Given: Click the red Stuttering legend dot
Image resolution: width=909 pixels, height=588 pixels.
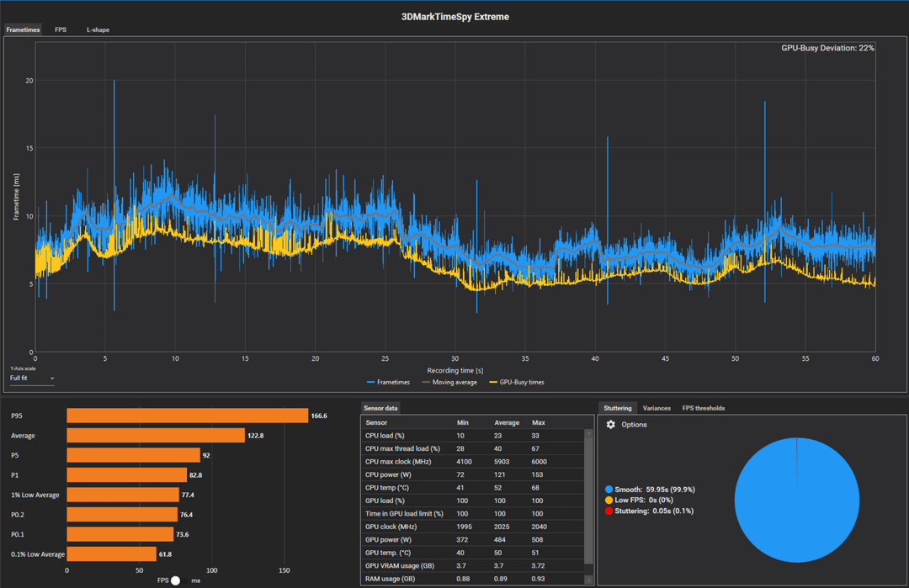Looking at the screenshot, I should point(609,511).
